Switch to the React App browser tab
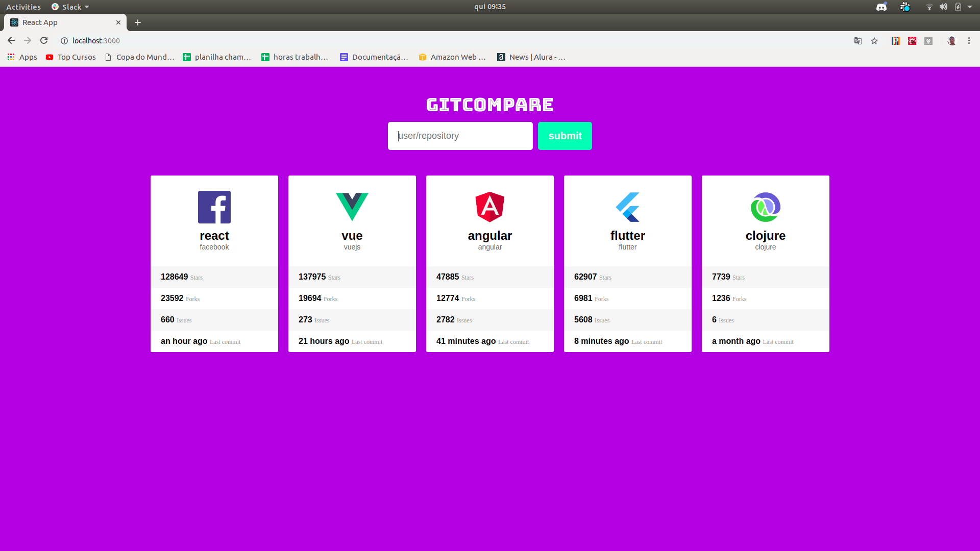The image size is (980, 551). pyautogui.click(x=56, y=22)
